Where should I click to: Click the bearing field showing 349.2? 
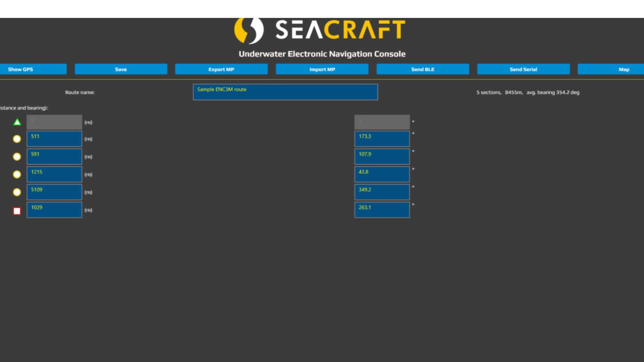pos(382,192)
